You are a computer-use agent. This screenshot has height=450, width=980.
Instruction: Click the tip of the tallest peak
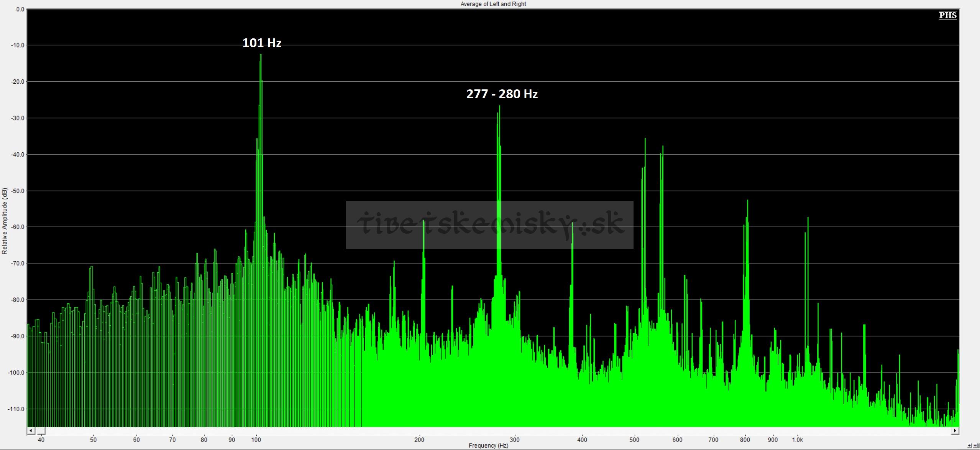pyautogui.click(x=261, y=55)
